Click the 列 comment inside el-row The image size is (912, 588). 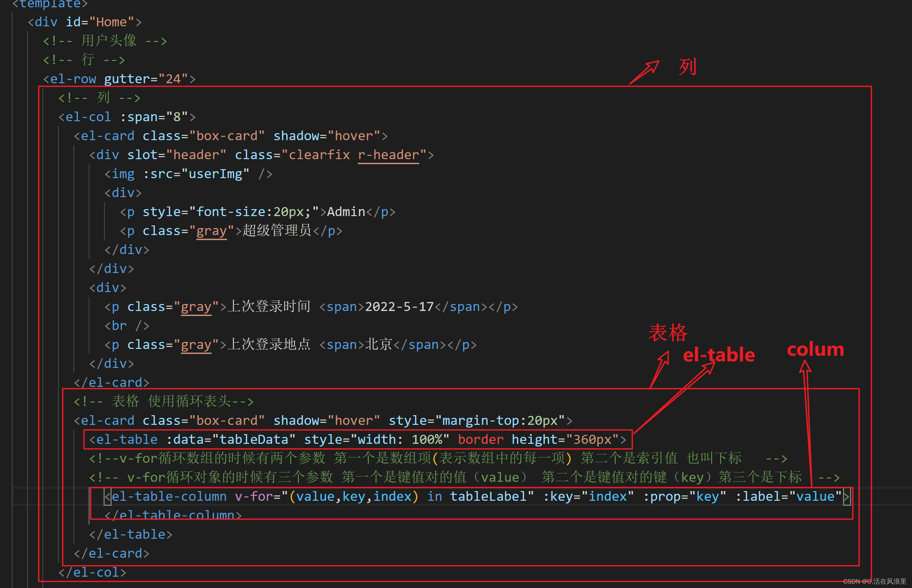[99, 98]
